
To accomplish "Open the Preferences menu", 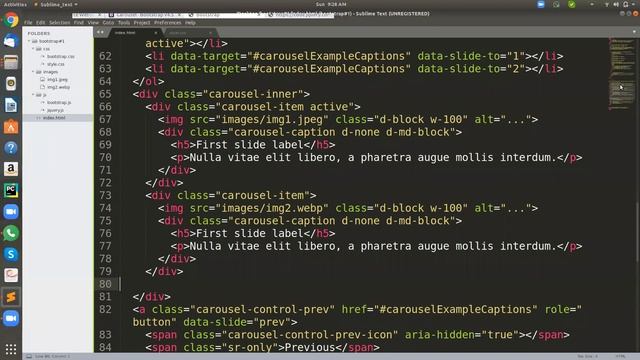I will point(168,22).
